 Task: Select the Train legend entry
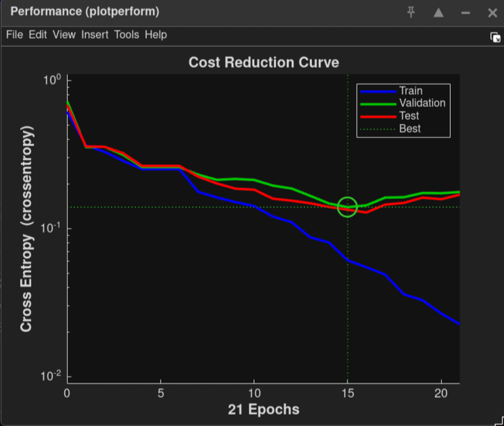coord(411,91)
